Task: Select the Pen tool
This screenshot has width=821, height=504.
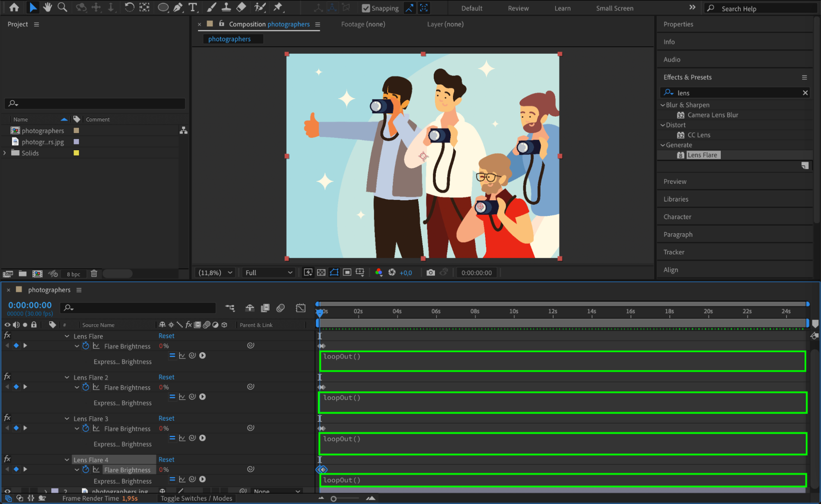Action: [x=178, y=7]
